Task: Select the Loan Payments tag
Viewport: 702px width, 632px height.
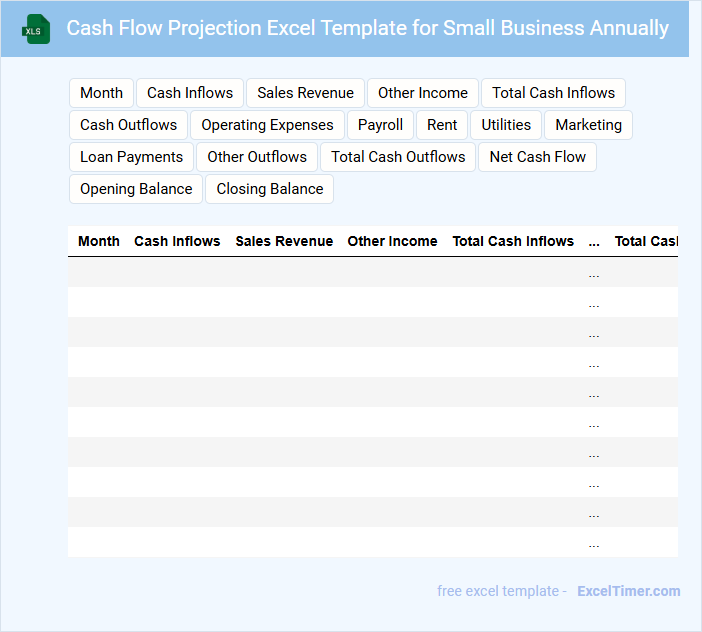Action: pos(131,157)
